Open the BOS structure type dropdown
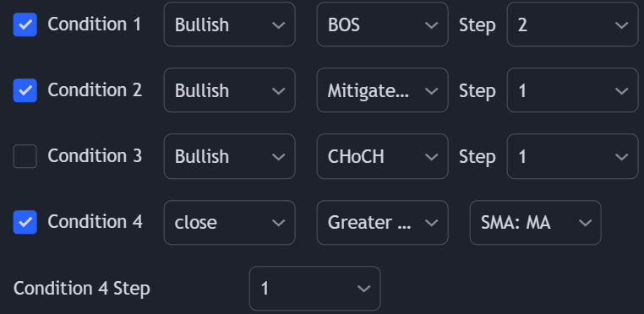 pos(382,24)
